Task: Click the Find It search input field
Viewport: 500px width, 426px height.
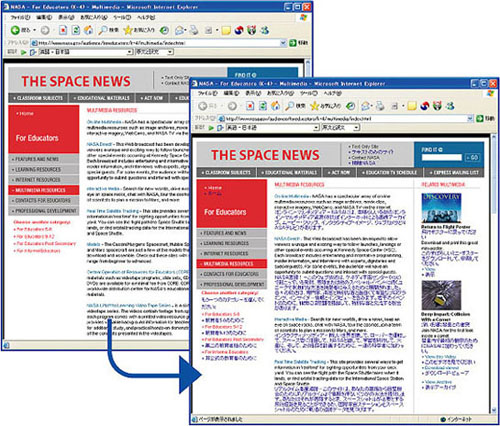Action: point(442,157)
